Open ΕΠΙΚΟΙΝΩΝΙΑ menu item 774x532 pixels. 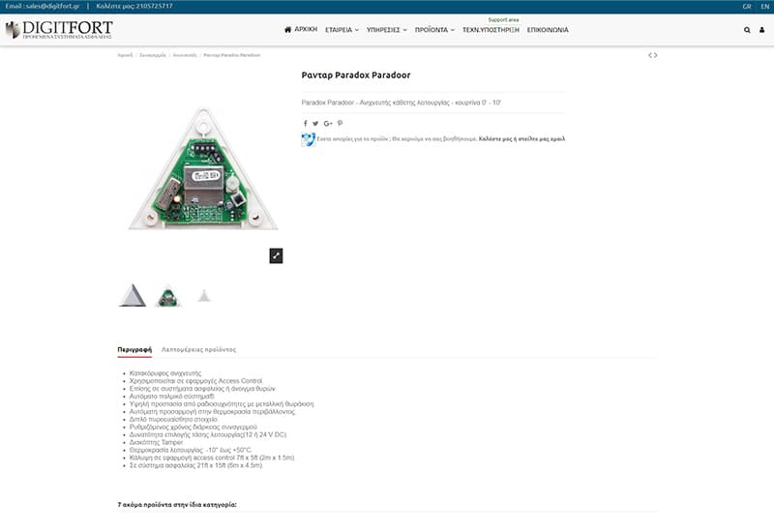click(548, 30)
